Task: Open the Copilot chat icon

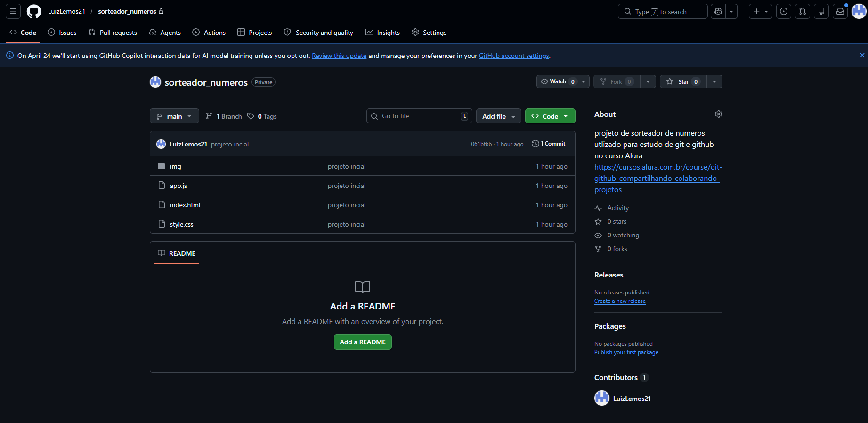Action: click(x=718, y=11)
